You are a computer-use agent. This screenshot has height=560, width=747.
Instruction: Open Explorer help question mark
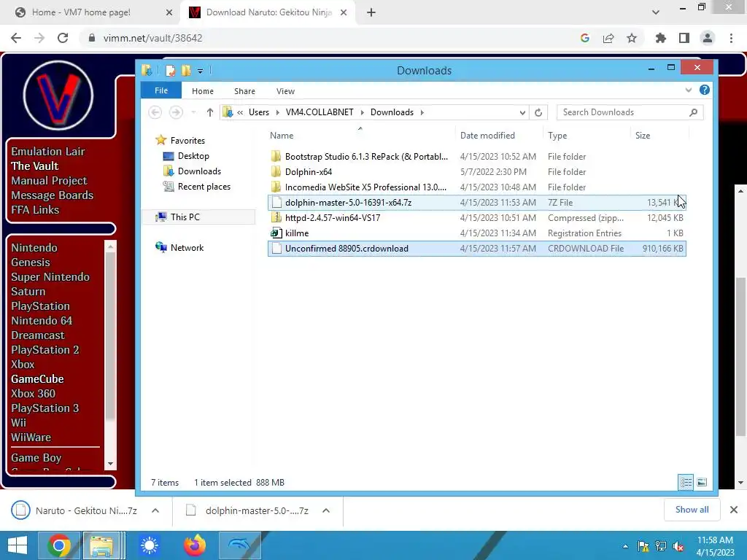pyautogui.click(x=705, y=90)
